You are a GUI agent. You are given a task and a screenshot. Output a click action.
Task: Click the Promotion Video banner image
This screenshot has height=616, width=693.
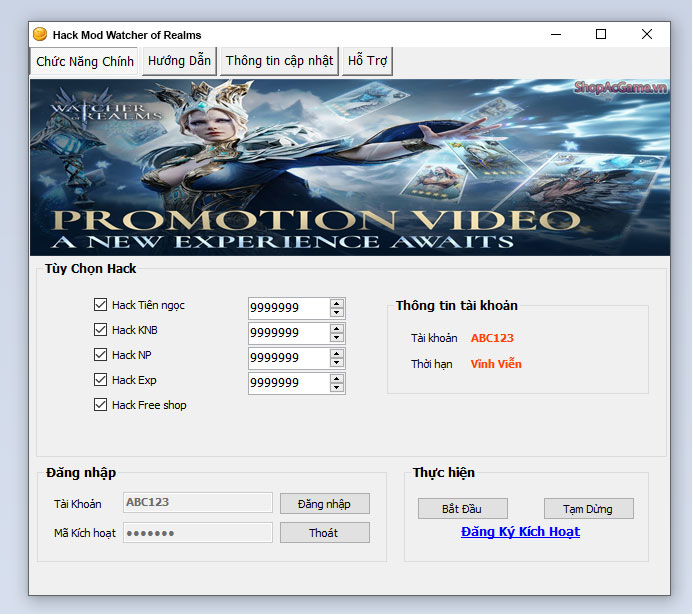[350, 167]
